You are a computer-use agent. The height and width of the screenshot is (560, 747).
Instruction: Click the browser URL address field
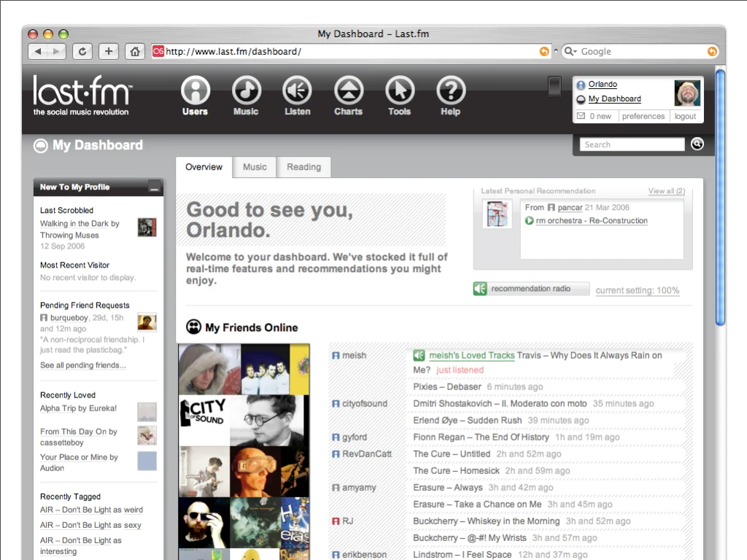coord(352,52)
